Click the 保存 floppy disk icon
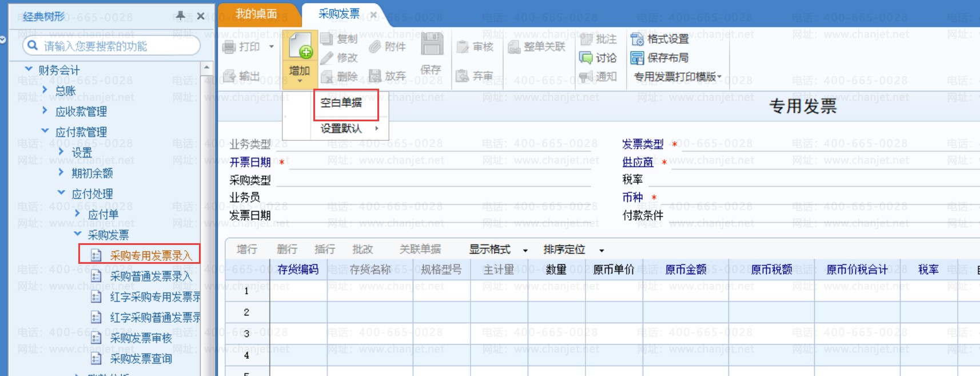The image size is (980, 376). pos(432,45)
